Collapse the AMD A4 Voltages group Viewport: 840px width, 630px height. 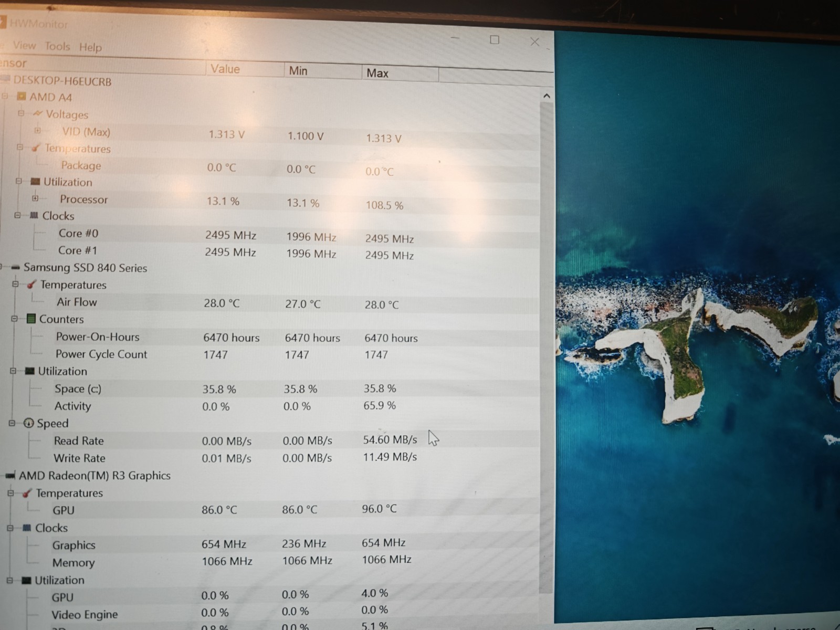[x=21, y=113]
